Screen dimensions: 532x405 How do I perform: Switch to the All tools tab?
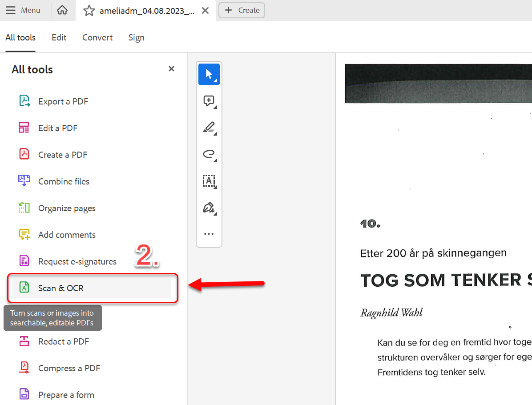20,38
